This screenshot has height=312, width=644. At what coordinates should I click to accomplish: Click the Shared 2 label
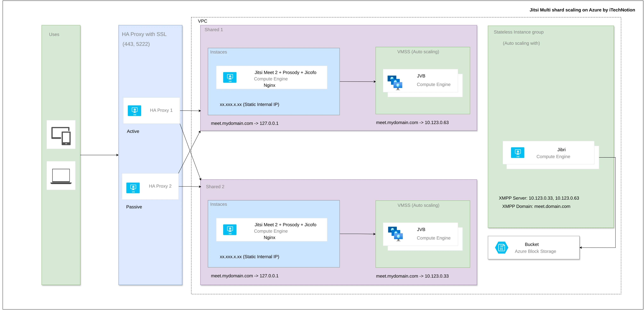tap(215, 187)
